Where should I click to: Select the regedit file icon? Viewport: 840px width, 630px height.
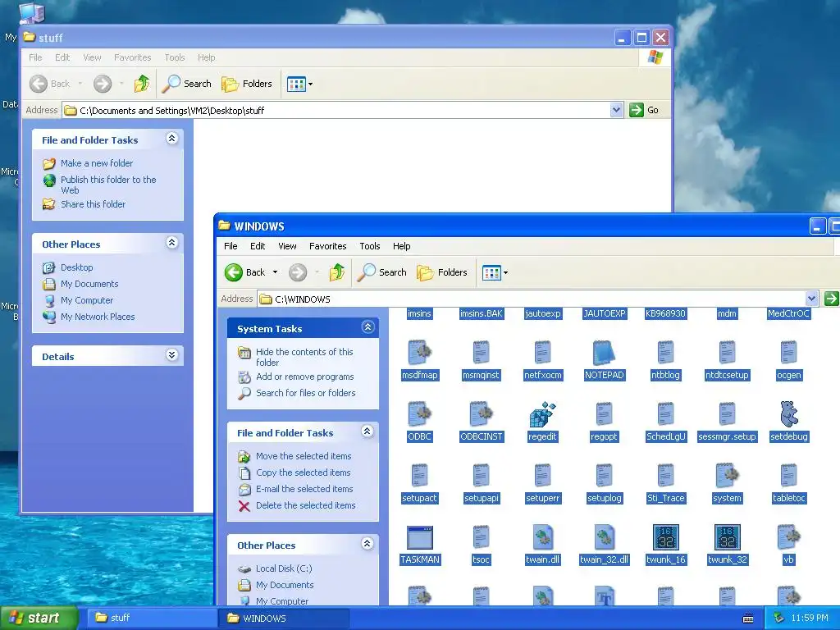[x=543, y=414]
